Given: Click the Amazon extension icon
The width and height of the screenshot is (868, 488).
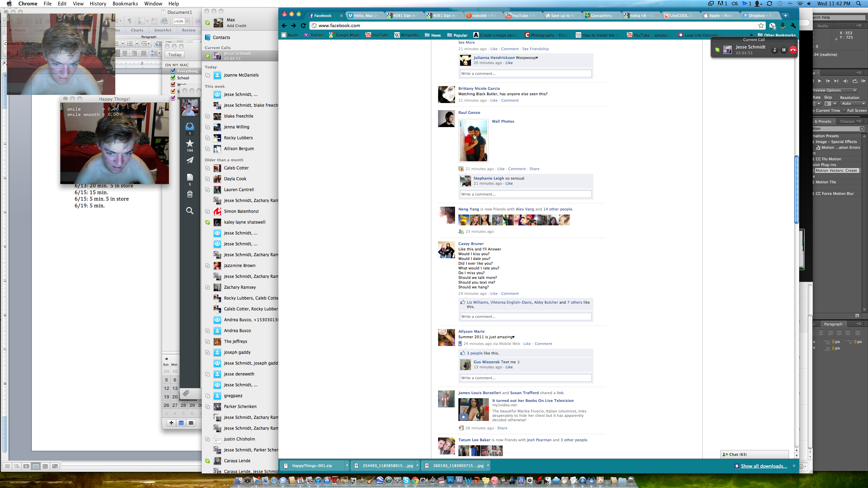Looking at the screenshot, I should click(783, 25).
